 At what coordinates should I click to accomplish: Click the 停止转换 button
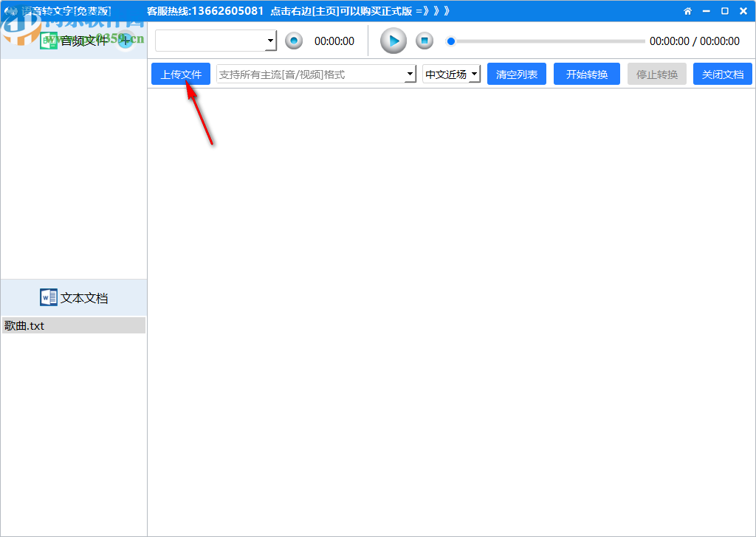point(656,75)
